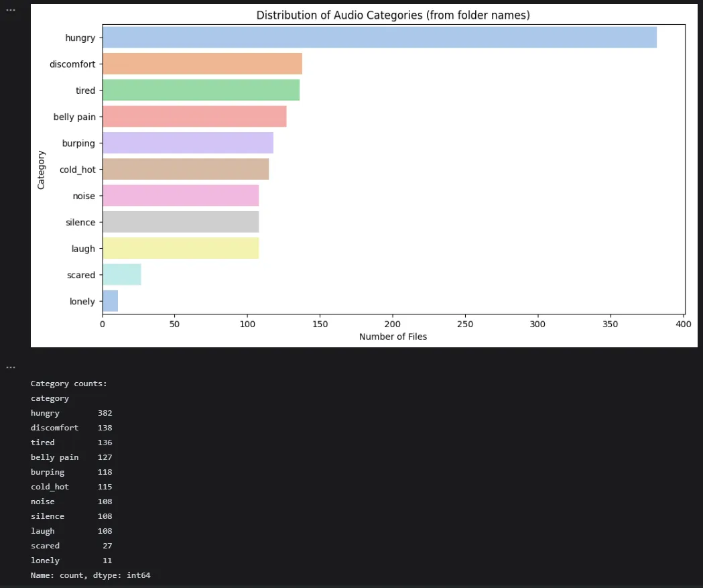Select the orange discomfort bar
Screen dimensions: 703x588
click(202, 64)
